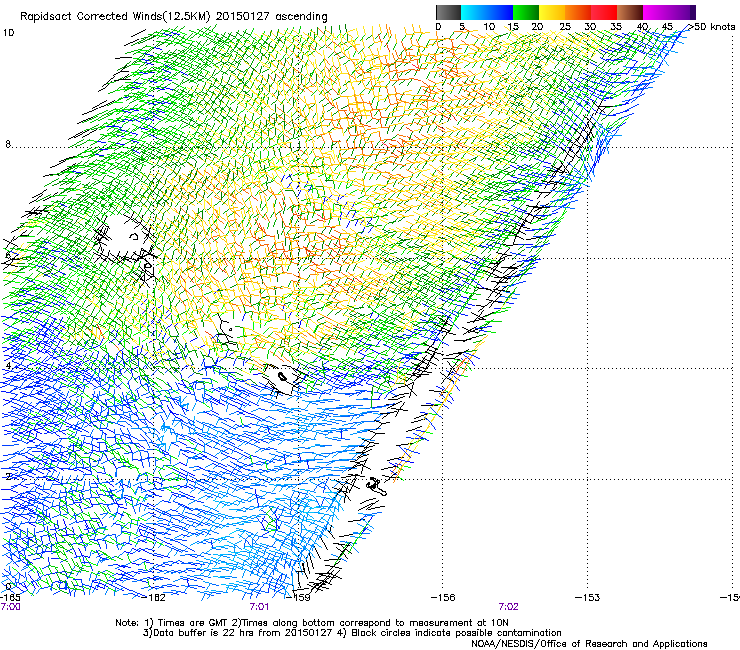Click the green 15-20 knots legend band

(x=526, y=12)
